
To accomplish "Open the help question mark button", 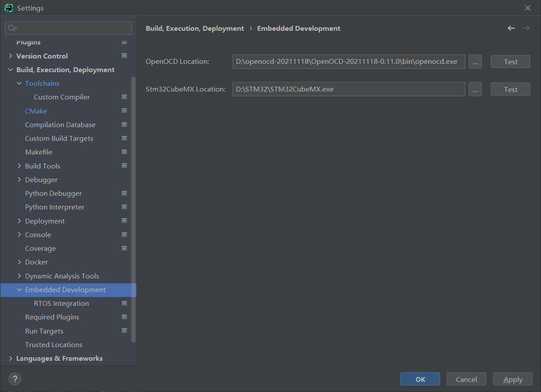I will pyautogui.click(x=15, y=379).
